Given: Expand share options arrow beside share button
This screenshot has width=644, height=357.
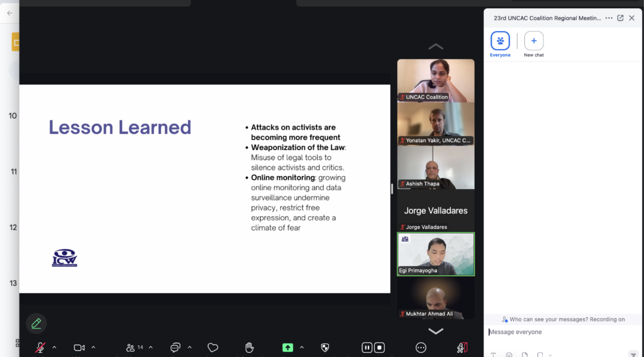Looking at the screenshot, I should coord(302,347).
